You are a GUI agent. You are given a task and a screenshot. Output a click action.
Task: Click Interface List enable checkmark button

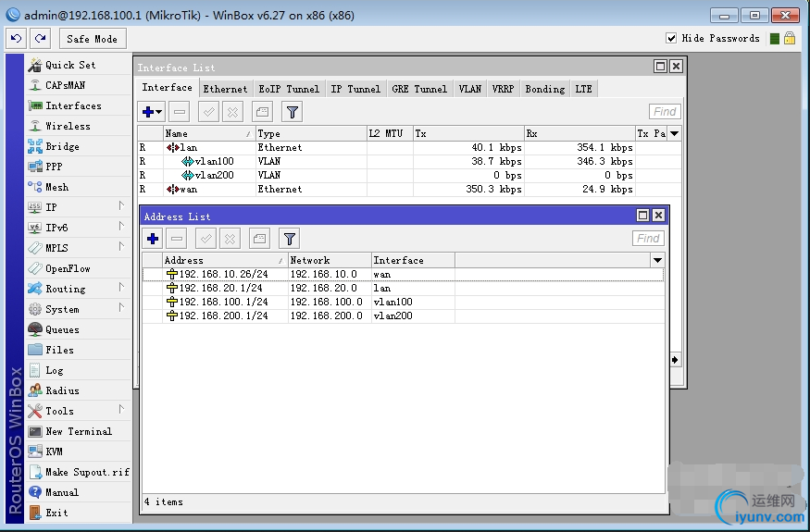coord(208,112)
